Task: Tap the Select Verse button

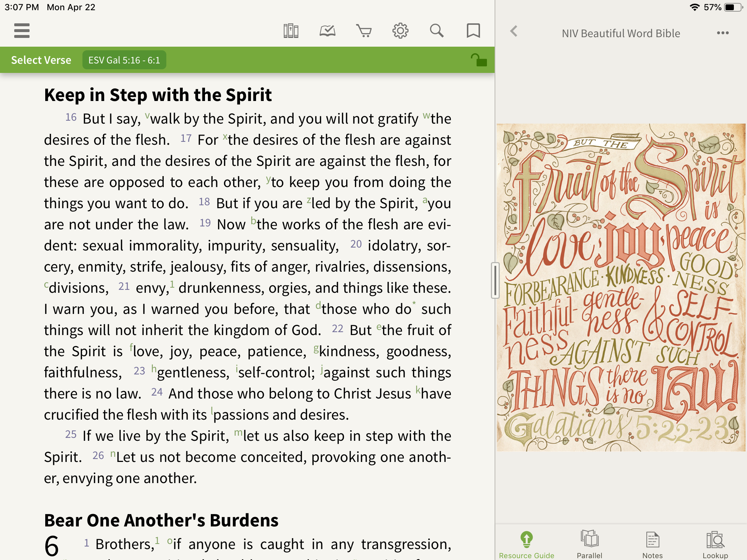Action: point(41,60)
